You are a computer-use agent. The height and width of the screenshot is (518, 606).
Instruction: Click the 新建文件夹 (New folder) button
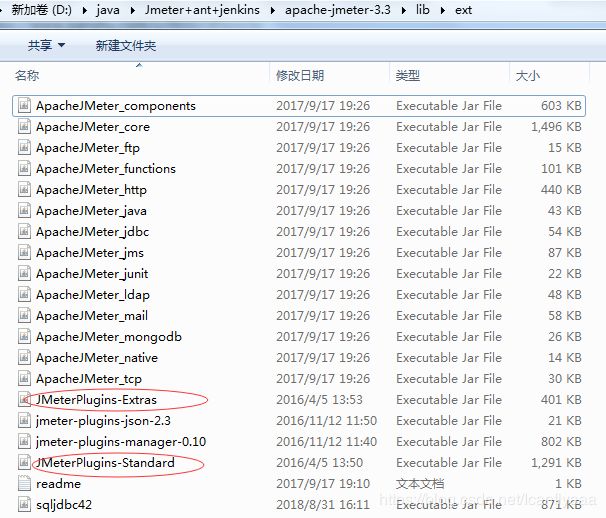pyautogui.click(x=126, y=46)
